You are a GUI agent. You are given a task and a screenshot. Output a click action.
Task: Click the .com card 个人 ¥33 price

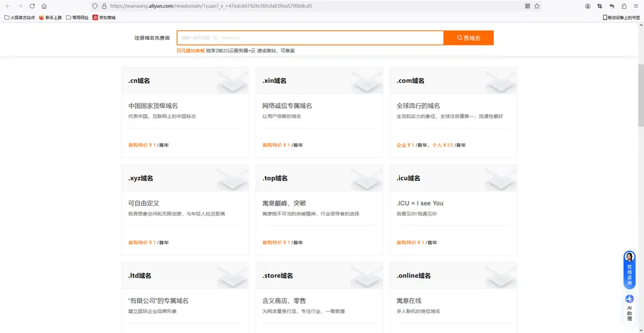pyautogui.click(x=443, y=145)
